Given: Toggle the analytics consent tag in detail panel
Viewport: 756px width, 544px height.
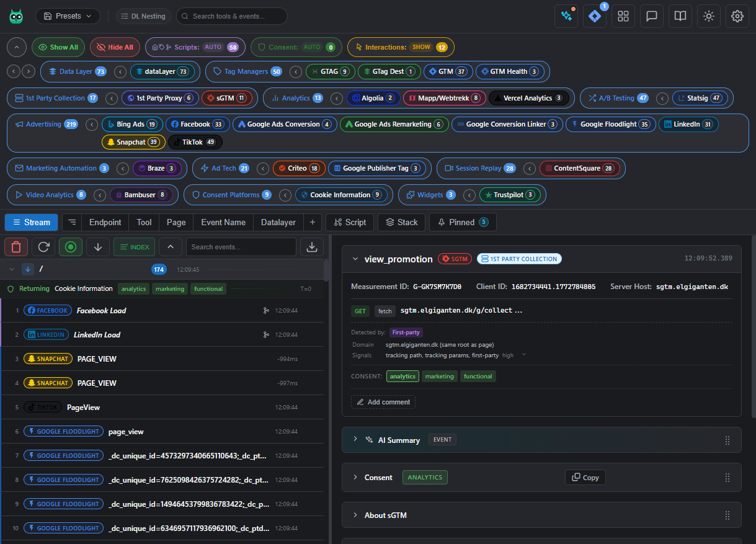Looking at the screenshot, I should [x=402, y=377].
